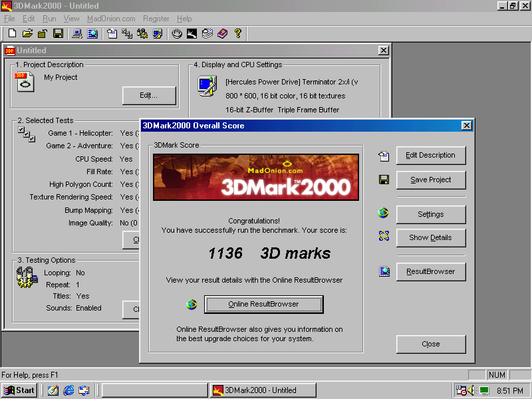This screenshot has width=532, height=399.
Task: Open display settings toolbar icon
Action: click(x=158, y=33)
